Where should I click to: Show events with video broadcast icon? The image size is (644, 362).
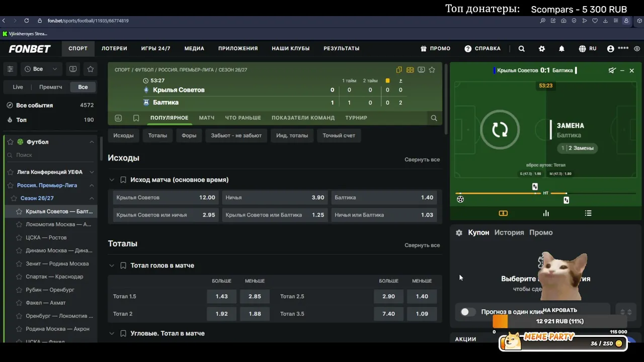[x=73, y=69]
